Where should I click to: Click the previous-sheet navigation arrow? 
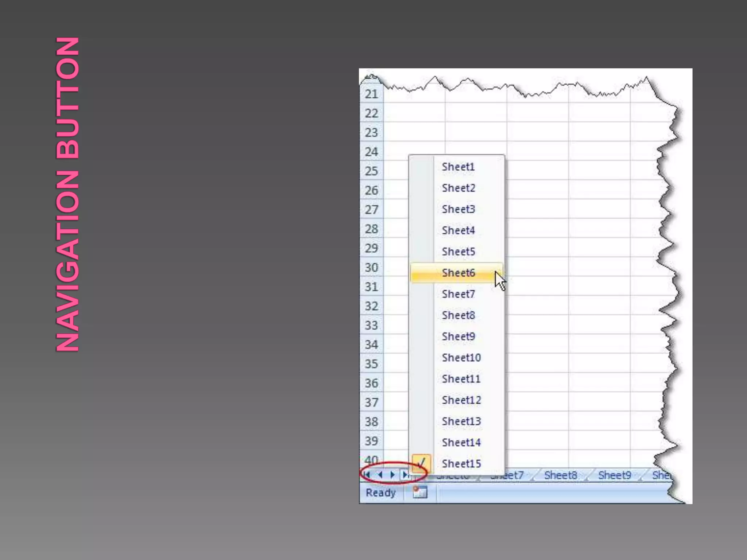[380, 475]
